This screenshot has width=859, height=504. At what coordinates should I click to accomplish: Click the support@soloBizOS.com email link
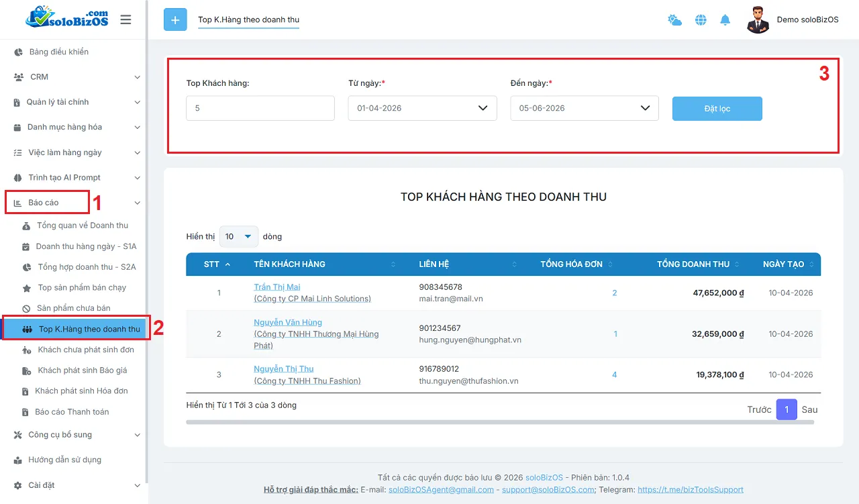(548, 490)
